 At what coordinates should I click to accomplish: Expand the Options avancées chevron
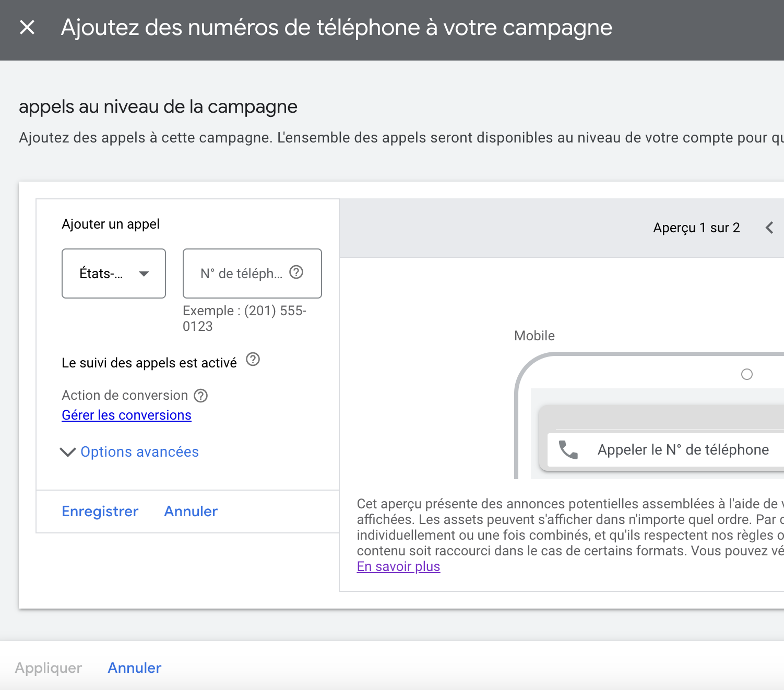(68, 452)
